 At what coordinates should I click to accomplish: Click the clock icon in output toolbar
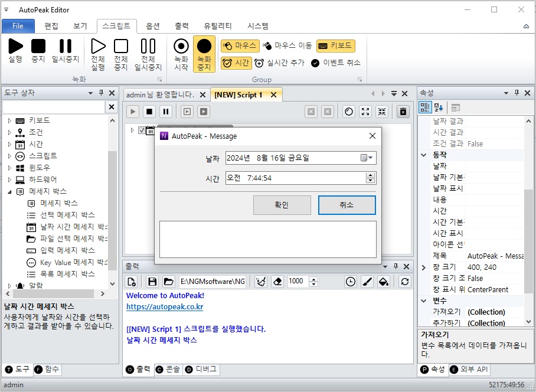[x=351, y=282]
